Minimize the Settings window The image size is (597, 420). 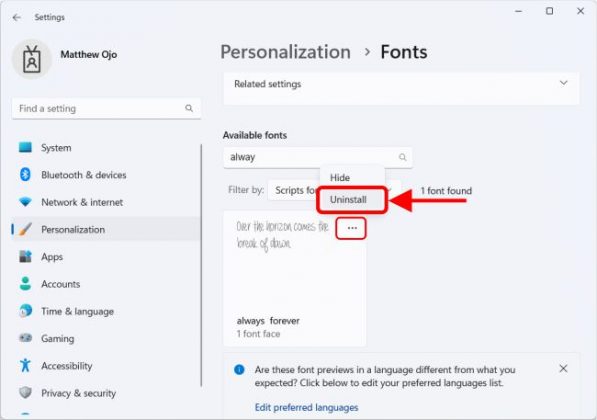tap(518, 11)
